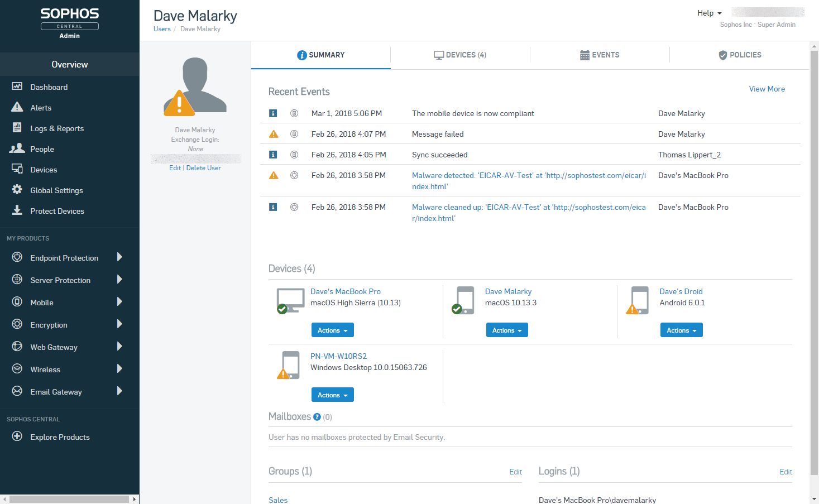
Task: Click the People icon in sidebar
Action: tap(17, 148)
